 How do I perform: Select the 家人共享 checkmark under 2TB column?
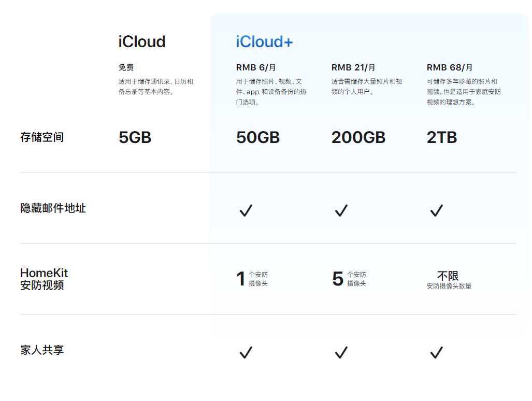[436, 352]
